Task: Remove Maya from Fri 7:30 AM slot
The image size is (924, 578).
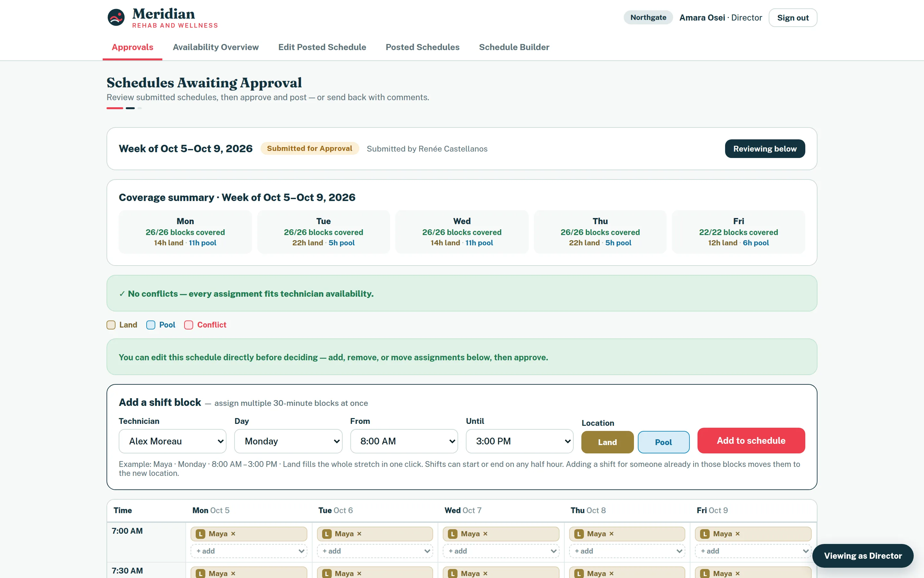Action: click(737, 574)
